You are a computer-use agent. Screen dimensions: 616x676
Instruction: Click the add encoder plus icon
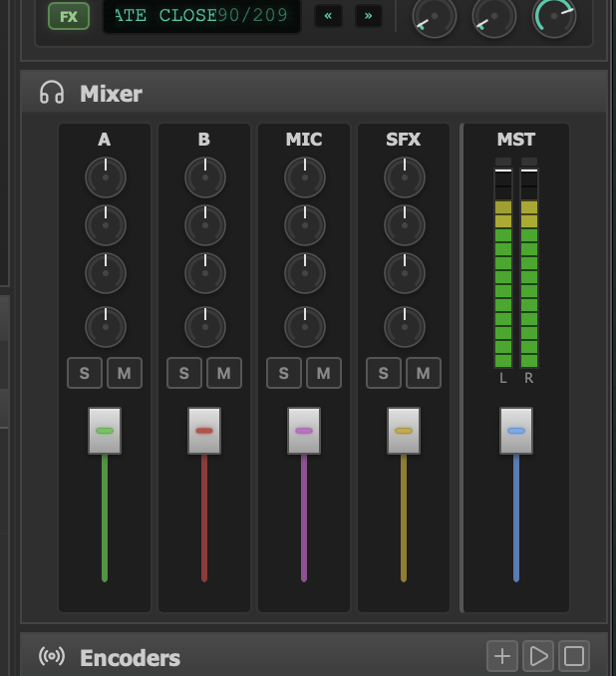[502, 656]
